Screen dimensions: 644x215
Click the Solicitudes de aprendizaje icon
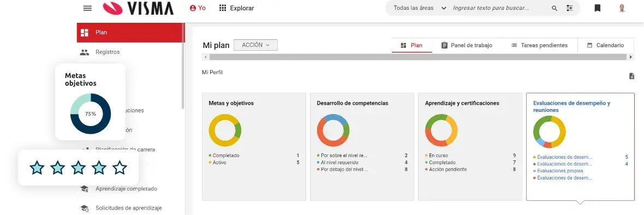[84, 208]
